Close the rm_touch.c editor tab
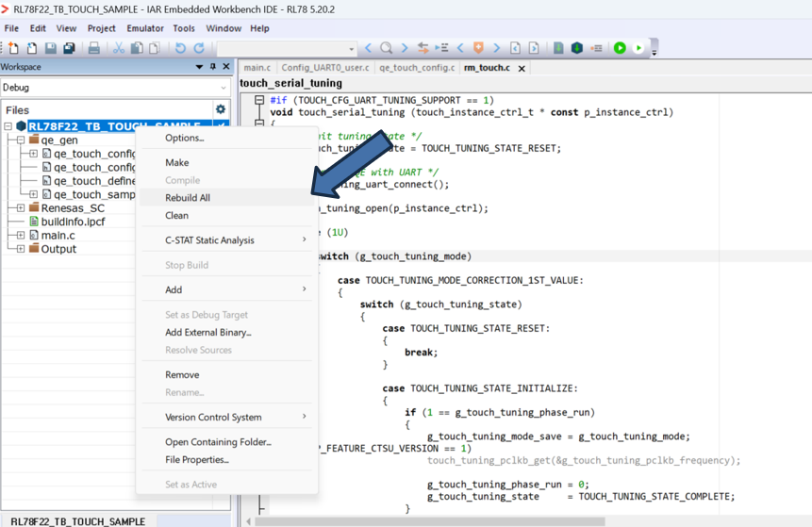Viewport: 812px width, 527px height. click(x=522, y=69)
